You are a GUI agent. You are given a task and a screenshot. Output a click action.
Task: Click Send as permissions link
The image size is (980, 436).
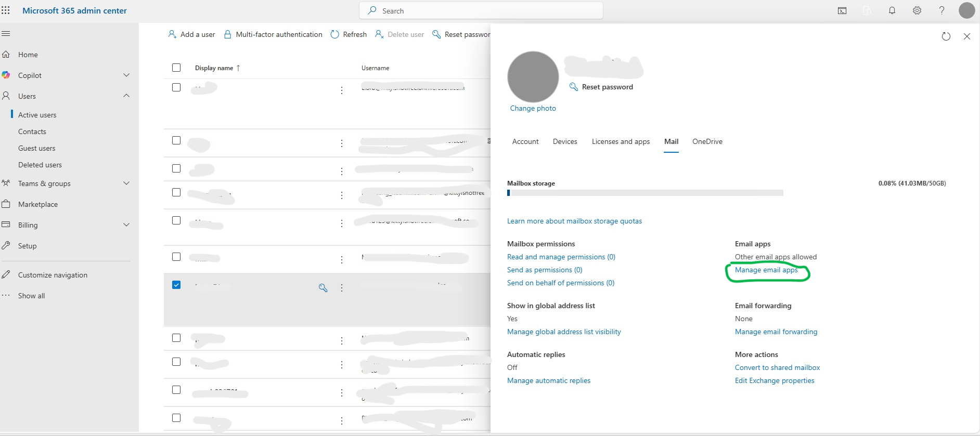click(x=545, y=270)
